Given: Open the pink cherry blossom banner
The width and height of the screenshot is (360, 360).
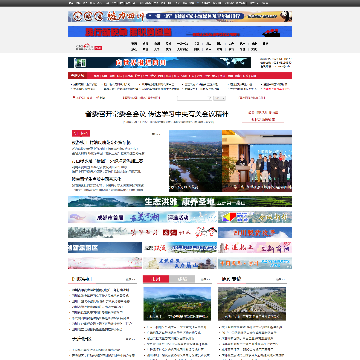Looking at the screenshot, I should click(x=105, y=263).
